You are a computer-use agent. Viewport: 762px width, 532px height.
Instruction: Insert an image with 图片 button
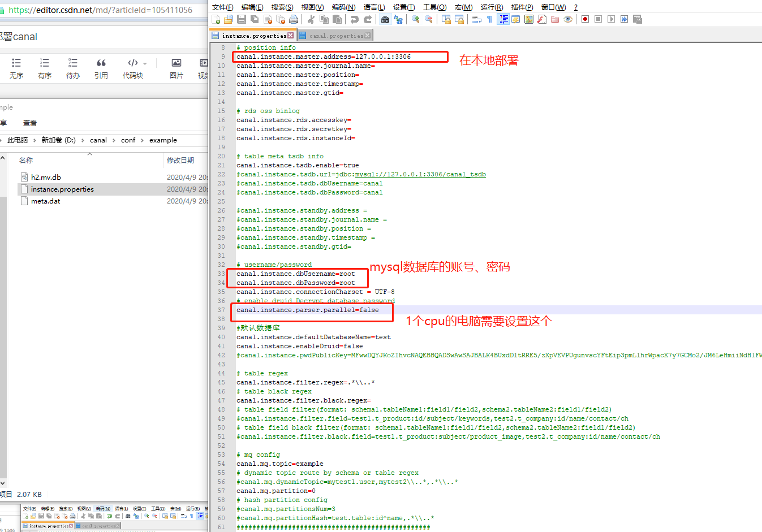click(176, 68)
